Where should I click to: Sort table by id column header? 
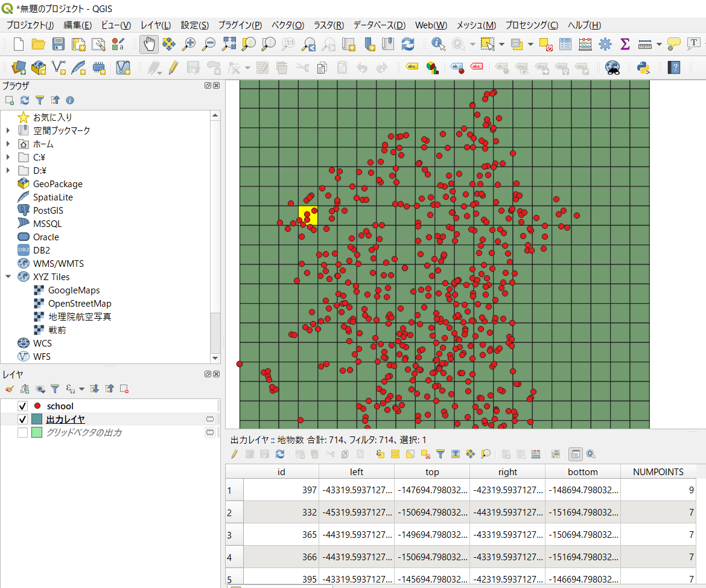pyautogui.click(x=281, y=471)
